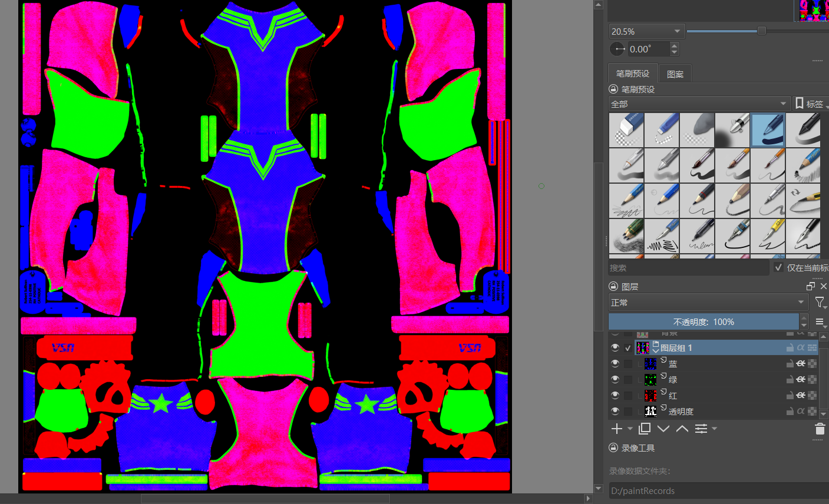Hide the 蓝 layer
This screenshot has height=504, width=829.
[x=615, y=364]
